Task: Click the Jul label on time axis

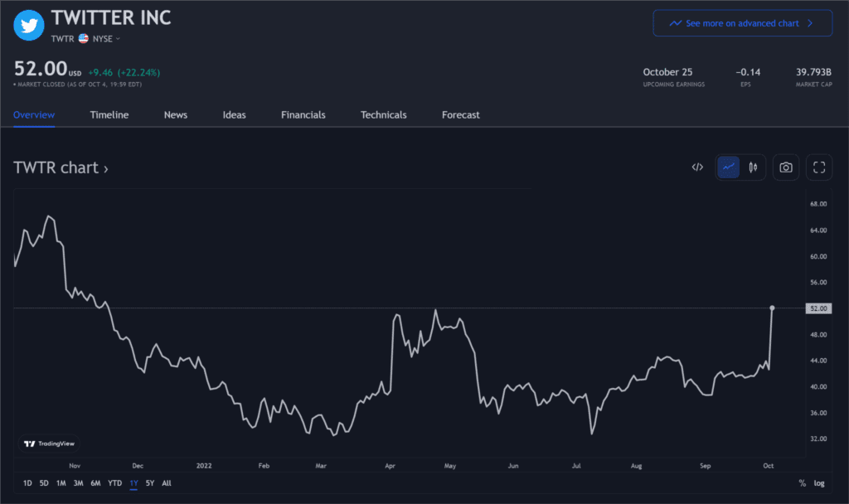Action: tap(576, 466)
